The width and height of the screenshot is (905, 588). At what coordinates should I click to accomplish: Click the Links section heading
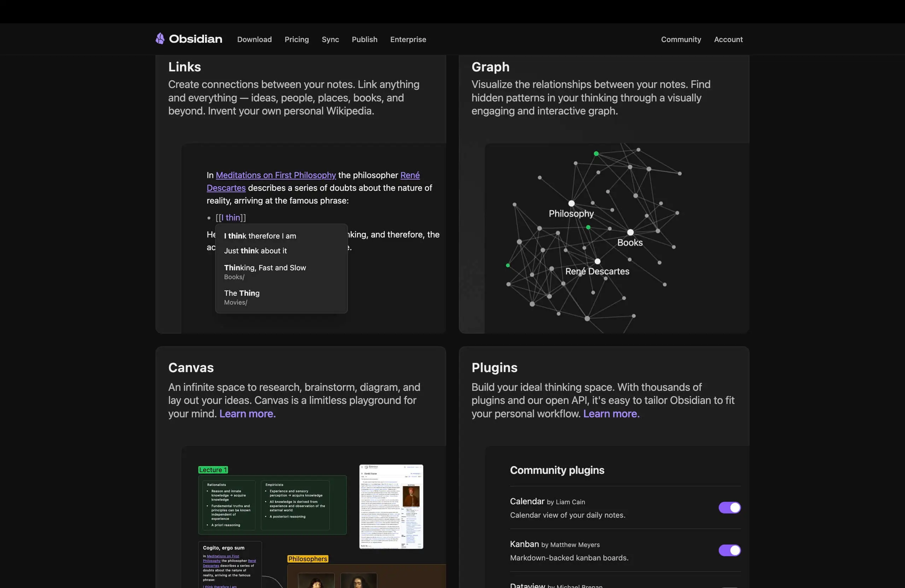pyautogui.click(x=185, y=67)
